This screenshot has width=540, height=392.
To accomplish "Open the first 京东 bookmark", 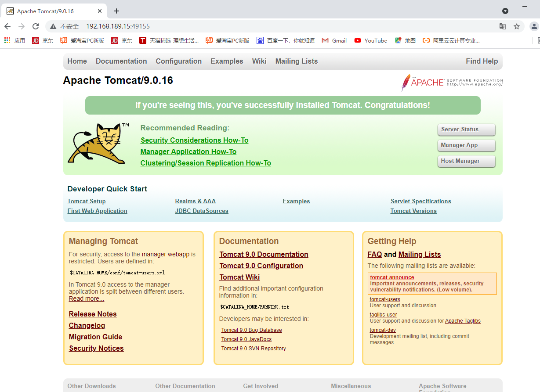I will [x=43, y=40].
